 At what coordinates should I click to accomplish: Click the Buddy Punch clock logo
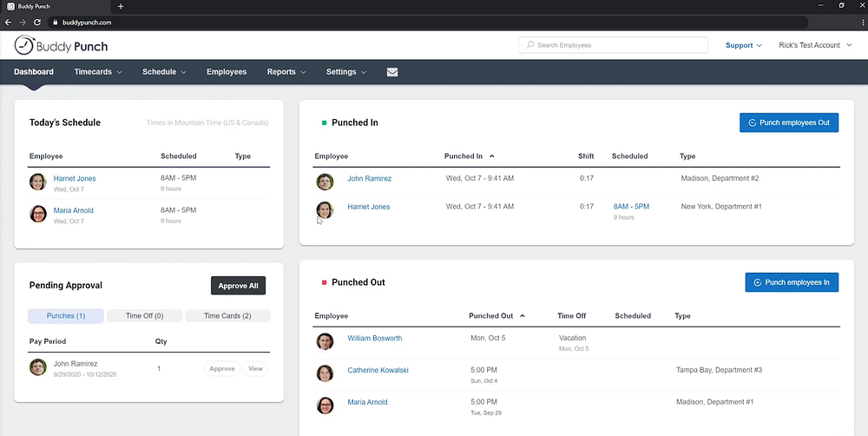pos(23,45)
